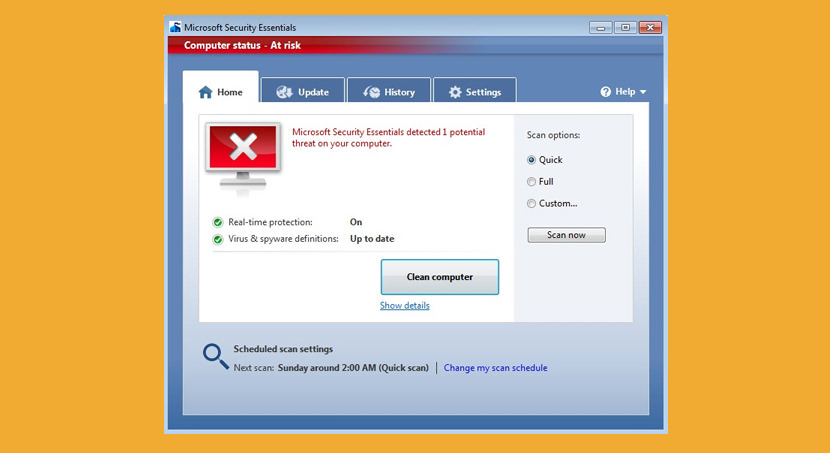Click the Clean computer button
830x453 pixels.
[x=439, y=277]
